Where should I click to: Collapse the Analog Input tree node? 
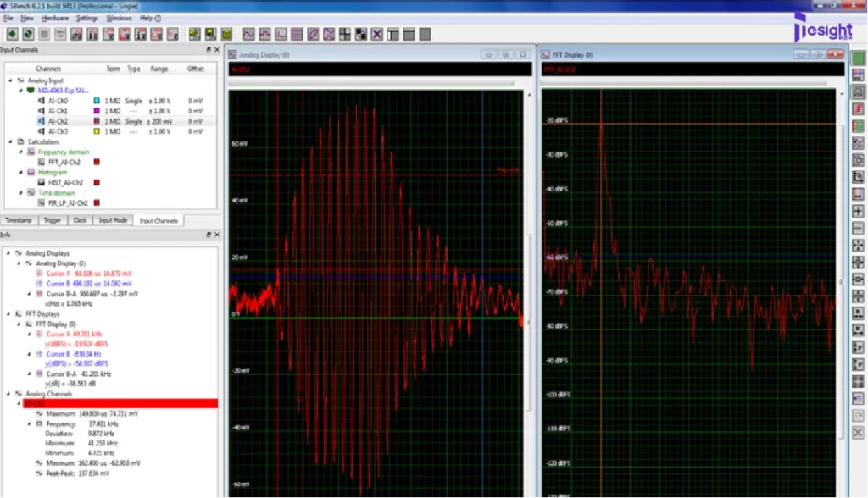10,80
